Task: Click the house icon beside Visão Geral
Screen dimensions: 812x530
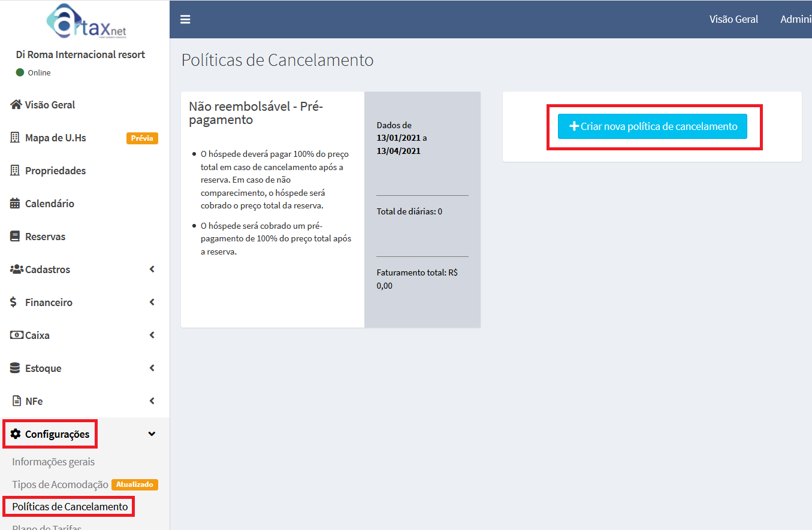Action: pos(16,105)
